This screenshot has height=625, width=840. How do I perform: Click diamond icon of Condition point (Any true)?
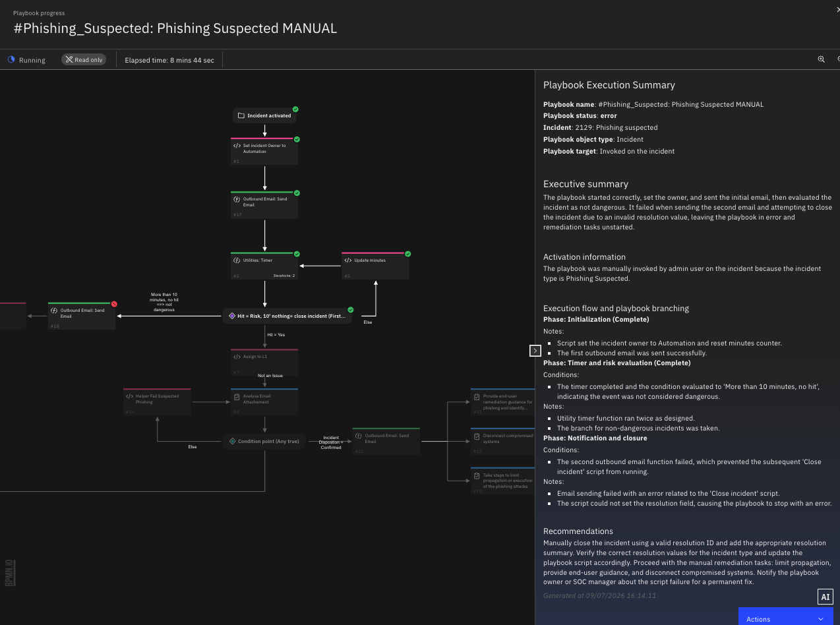tap(231, 441)
